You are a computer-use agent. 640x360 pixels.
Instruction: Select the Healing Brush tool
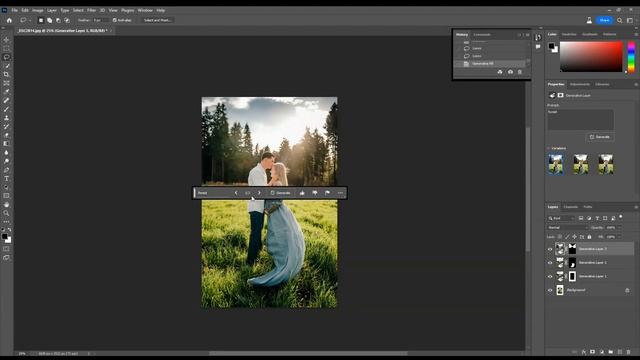point(6,100)
